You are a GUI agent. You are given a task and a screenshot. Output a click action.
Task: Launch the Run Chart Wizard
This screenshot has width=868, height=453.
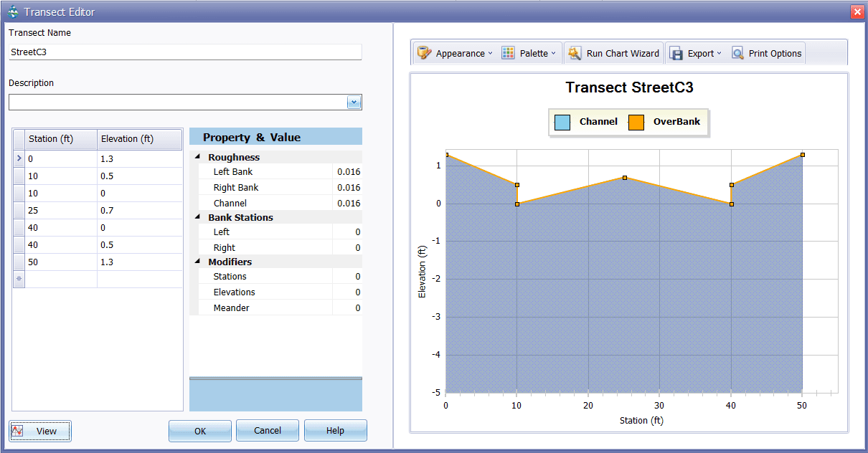pyautogui.click(x=613, y=52)
